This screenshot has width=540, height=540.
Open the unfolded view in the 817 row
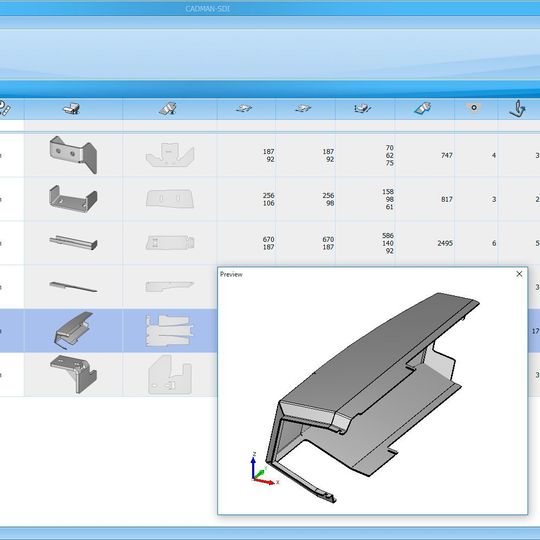(x=170, y=199)
